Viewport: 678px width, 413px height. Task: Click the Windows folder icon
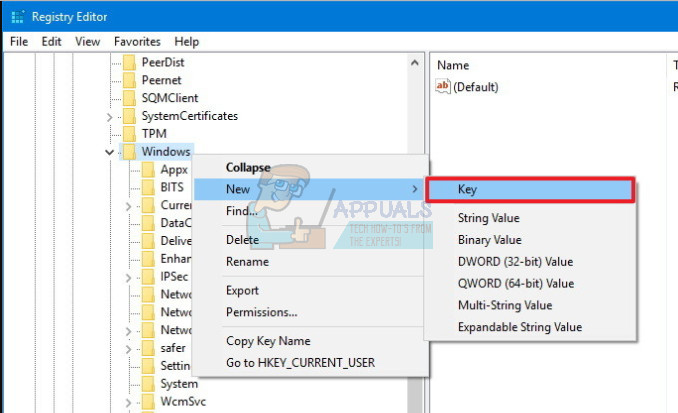[129, 152]
